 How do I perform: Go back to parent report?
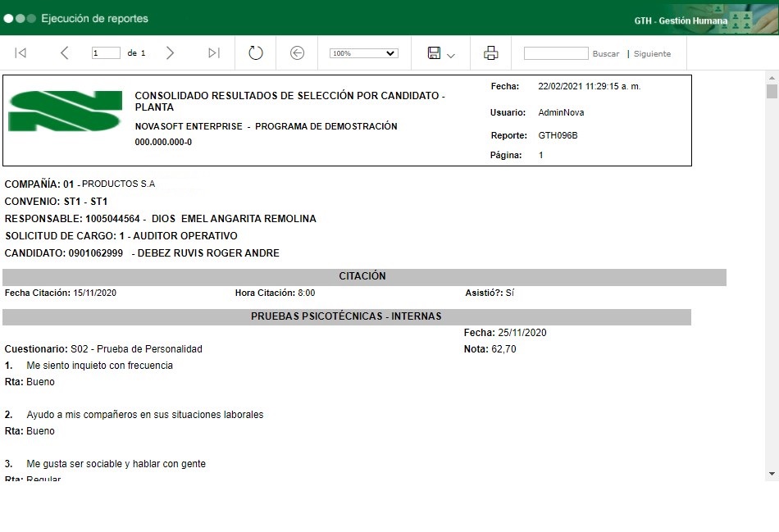297,52
